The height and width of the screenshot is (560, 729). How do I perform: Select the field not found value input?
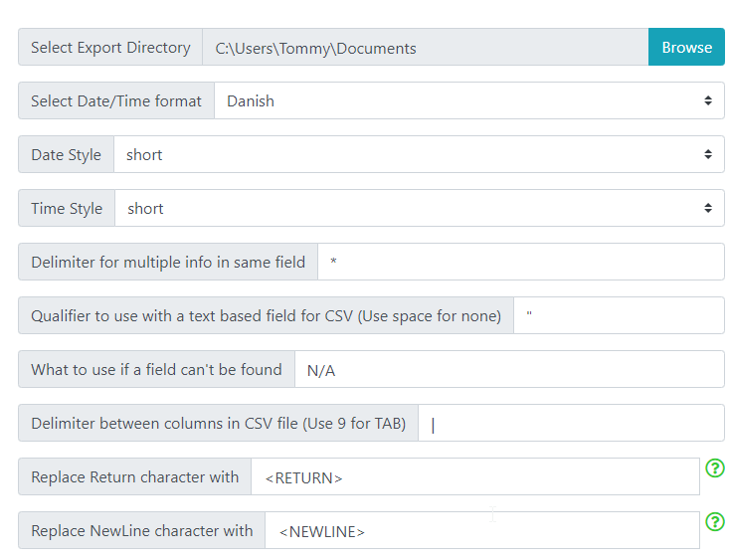509,369
